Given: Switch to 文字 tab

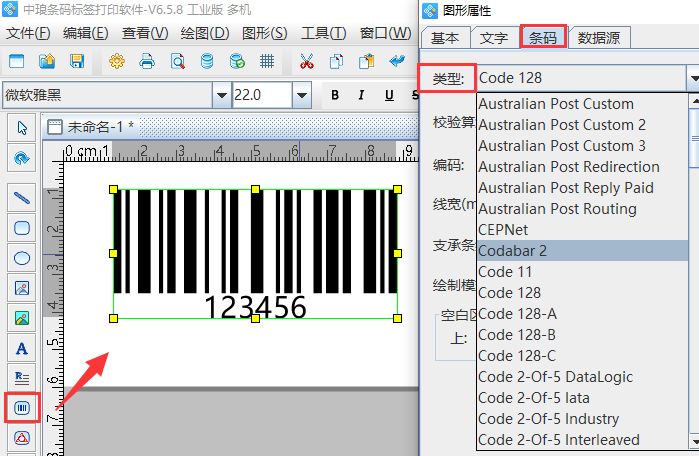Looking at the screenshot, I should (x=494, y=37).
